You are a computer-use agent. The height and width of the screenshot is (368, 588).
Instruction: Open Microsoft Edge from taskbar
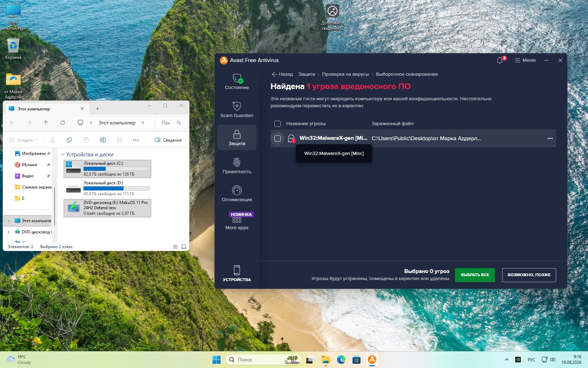pyautogui.click(x=341, y=360)
